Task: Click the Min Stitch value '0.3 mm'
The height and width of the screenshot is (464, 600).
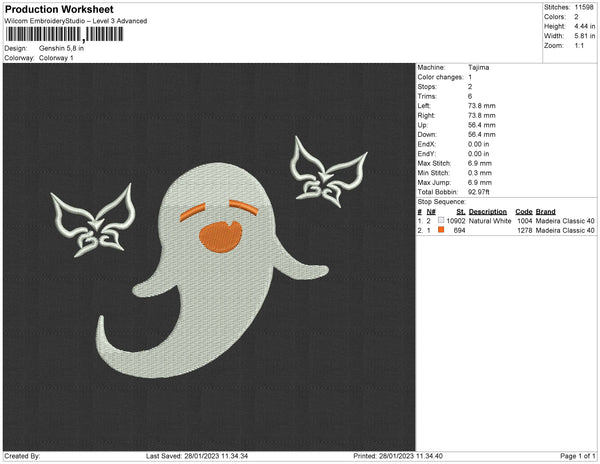Action: 480,173
